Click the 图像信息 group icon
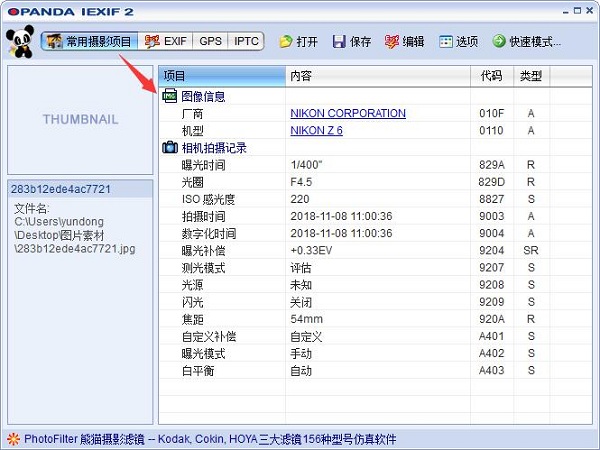600x450 pixels. 169,97
